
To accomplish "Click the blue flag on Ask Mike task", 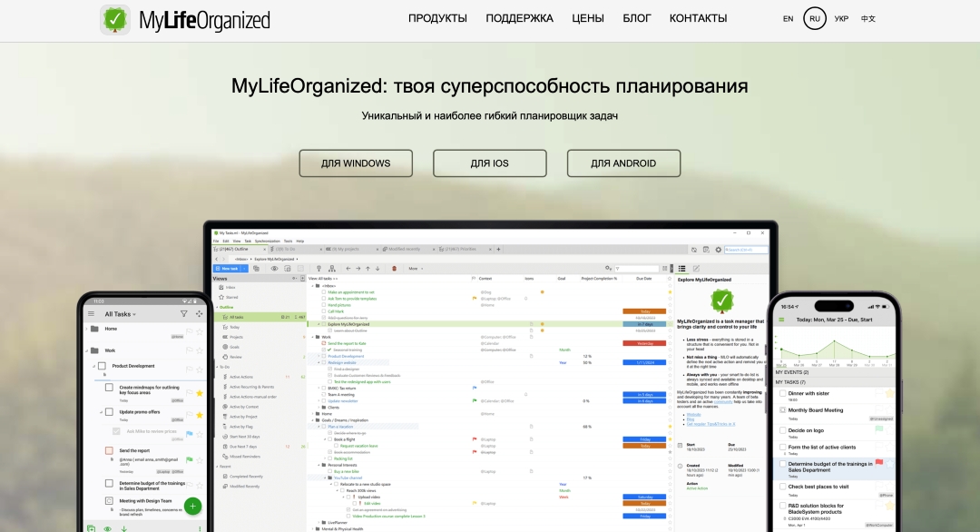I will (x=190, y=433).
